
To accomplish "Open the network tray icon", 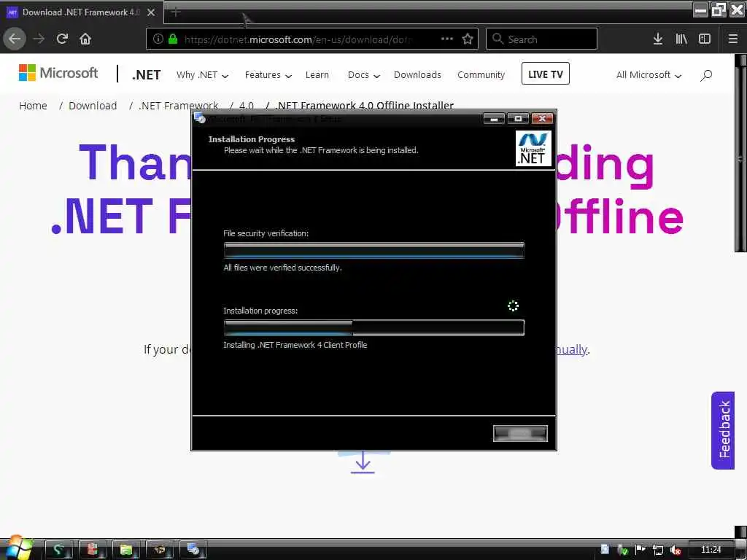I will tap(658, 550).
